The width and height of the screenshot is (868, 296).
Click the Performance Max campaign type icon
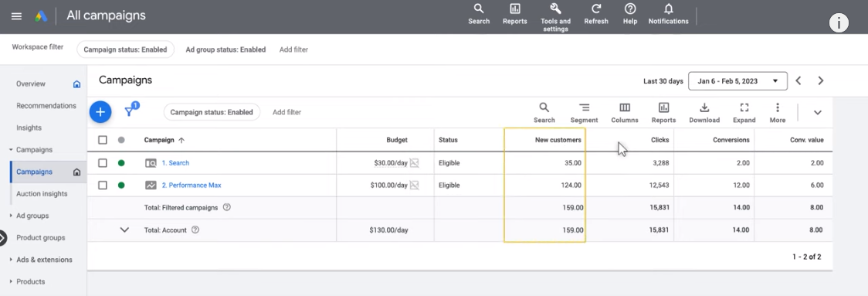pos(151,185)
